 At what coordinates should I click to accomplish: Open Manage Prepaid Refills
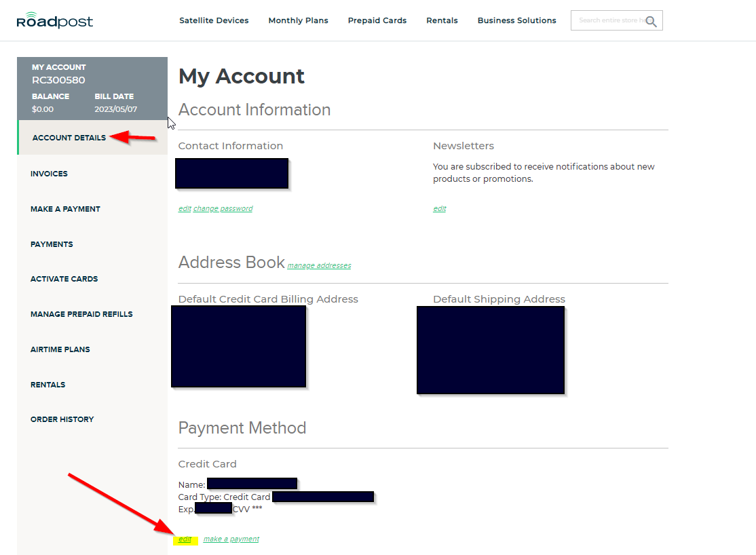81,314
